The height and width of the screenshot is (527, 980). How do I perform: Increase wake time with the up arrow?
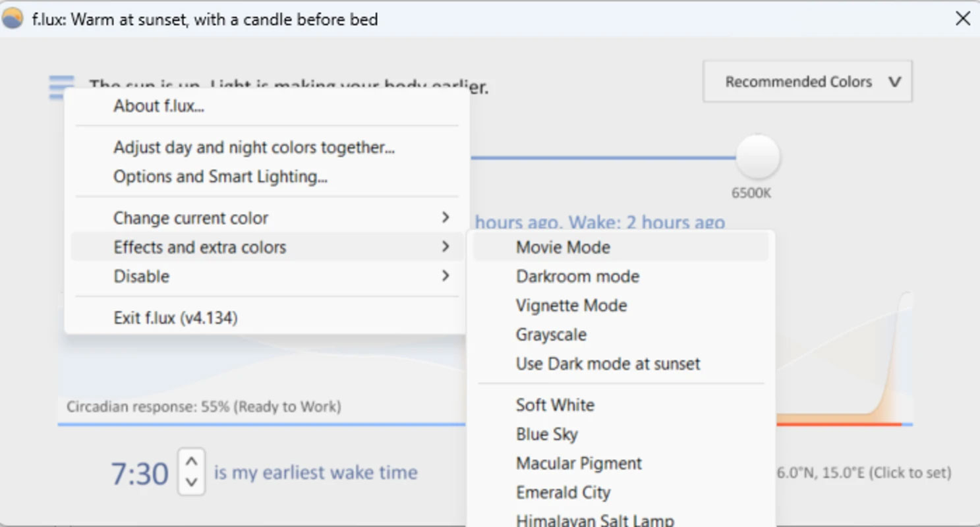pos(191,460)
